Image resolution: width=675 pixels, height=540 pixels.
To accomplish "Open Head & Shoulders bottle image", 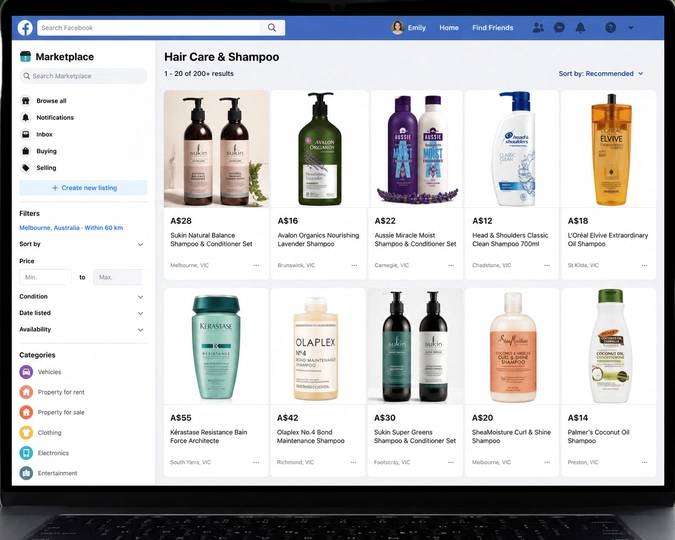I will (x=512, y=149).
